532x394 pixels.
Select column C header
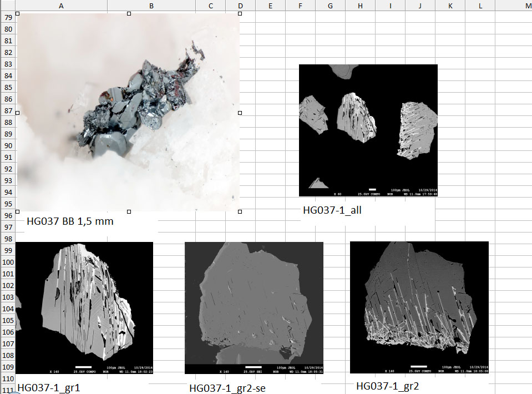(x=211, y=6)
